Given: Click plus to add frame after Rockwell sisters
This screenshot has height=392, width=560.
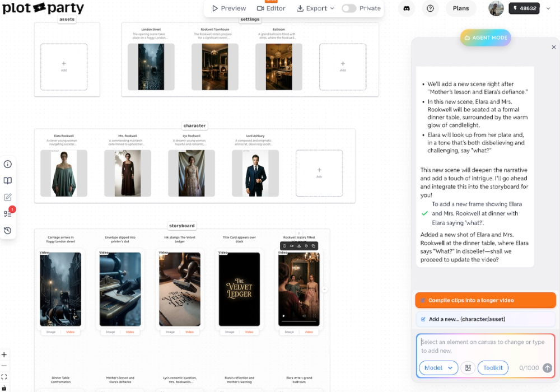Looking at the screenshot, I should tap(324, 290).
